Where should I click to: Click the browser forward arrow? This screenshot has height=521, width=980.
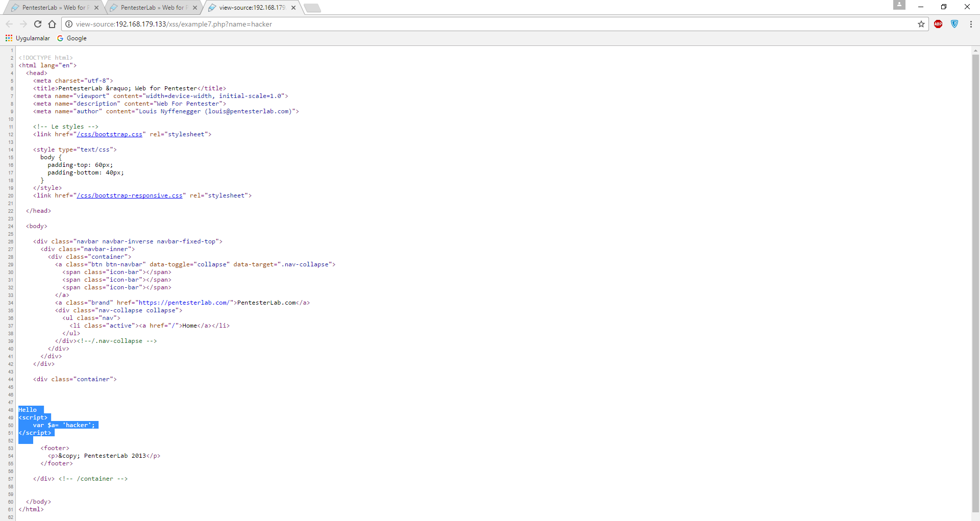tap(23, 24)
